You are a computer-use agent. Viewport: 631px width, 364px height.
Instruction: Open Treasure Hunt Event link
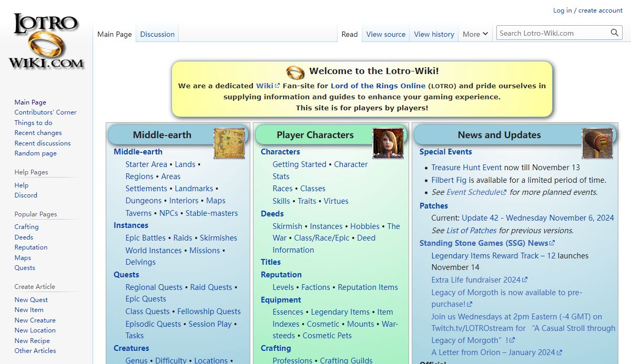pyautogui.click(x=466, y=168)
